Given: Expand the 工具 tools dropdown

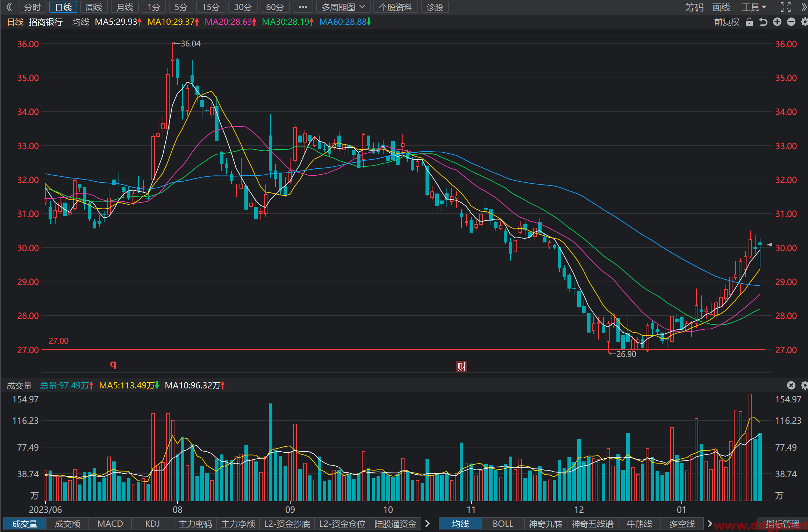Looking at the screenshot, I should pyautogui.click(x=754, y=7).
